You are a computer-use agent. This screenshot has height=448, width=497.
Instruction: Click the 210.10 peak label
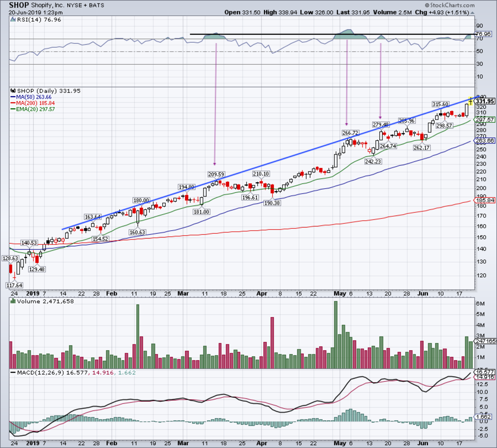click(261, 174)
